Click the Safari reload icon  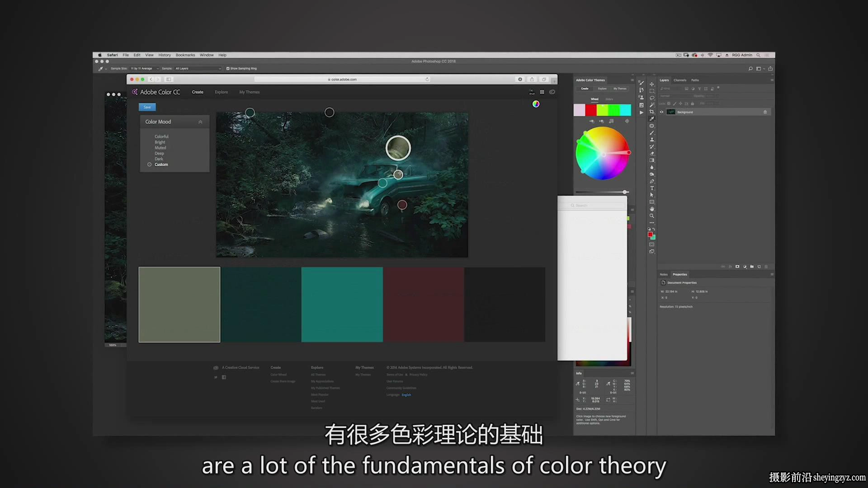pos(427,80)
